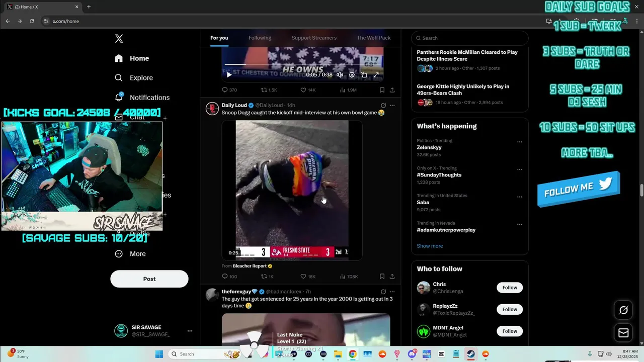Screen dimensions: 644x362
Task: Like the post with 14K likes
Action: click(308, 90)
